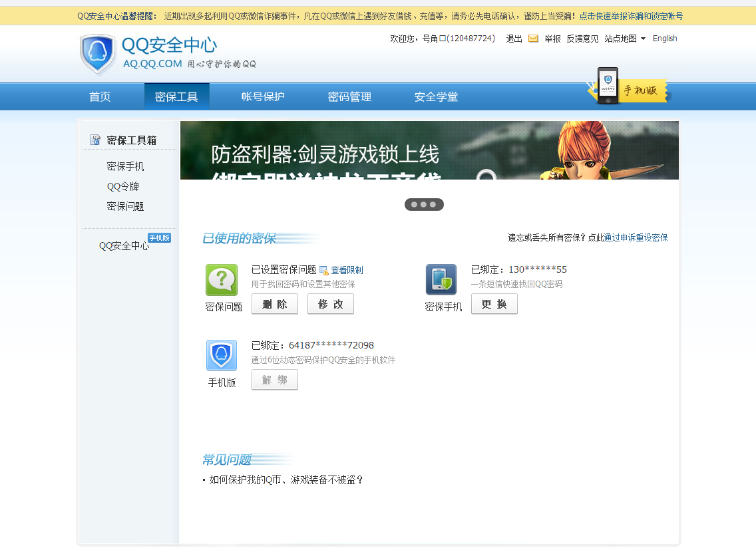Select 密保手机 in the sidebar
The height and width of the screenshot is (552, 756).
pyautogui.click(x=125, y=166)
